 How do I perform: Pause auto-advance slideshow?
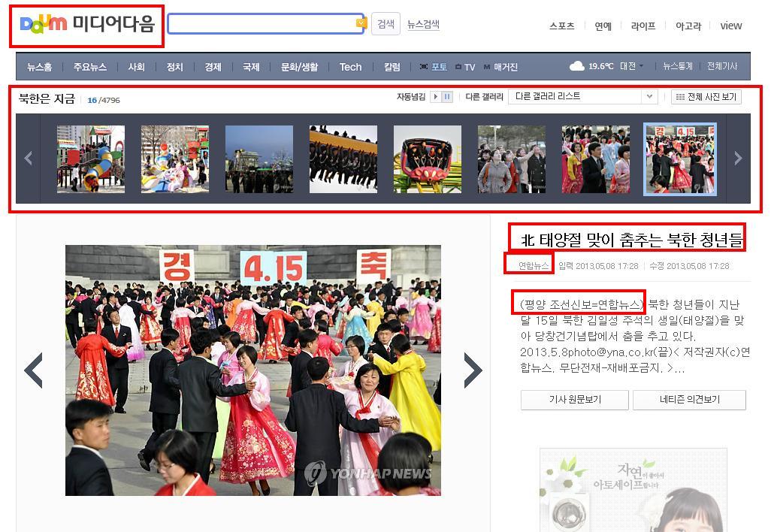(x=447, y=97)
